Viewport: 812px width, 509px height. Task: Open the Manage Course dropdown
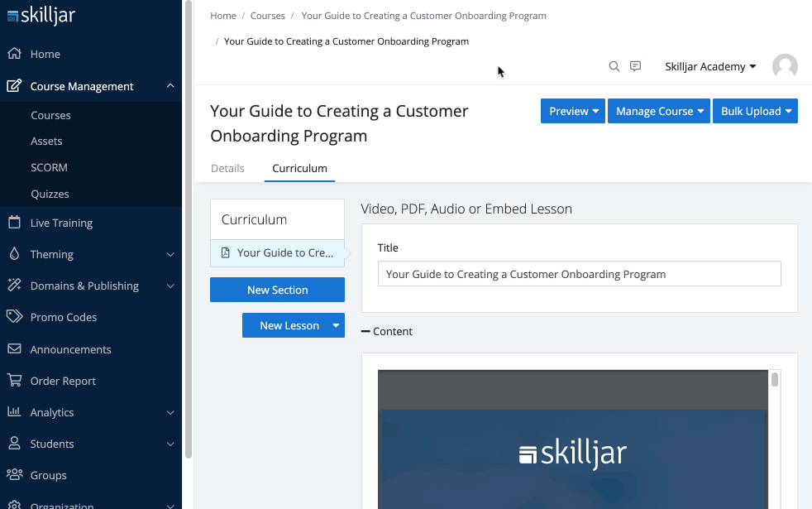click(x=659, y=112)
